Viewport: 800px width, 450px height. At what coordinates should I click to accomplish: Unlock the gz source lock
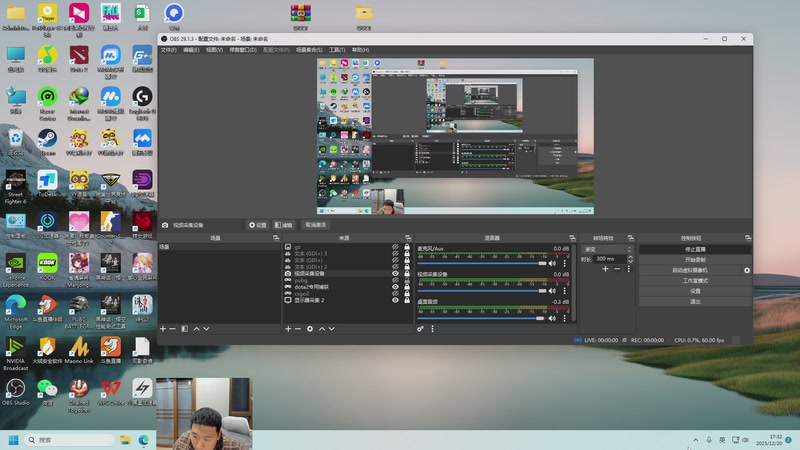(x=407, y=247)
